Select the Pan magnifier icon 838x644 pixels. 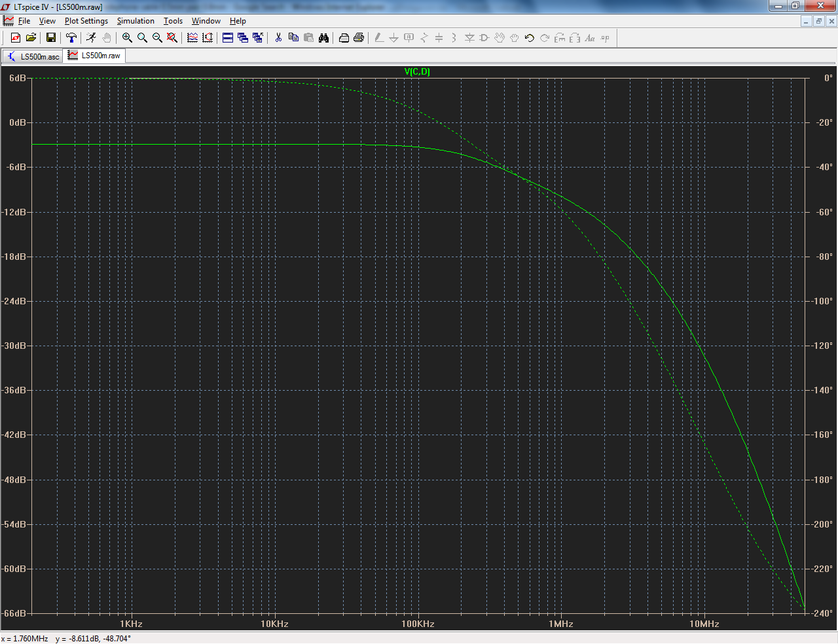click(142, 38)
